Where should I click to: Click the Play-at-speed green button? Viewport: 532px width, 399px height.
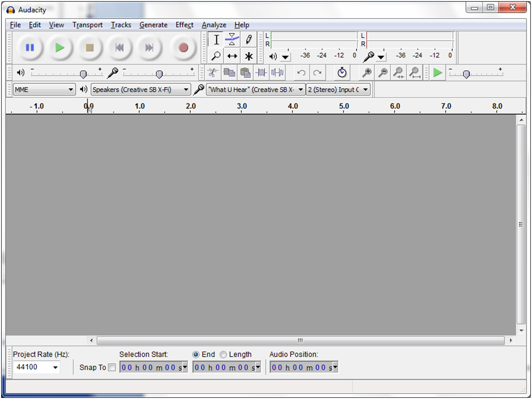point(437,73)
